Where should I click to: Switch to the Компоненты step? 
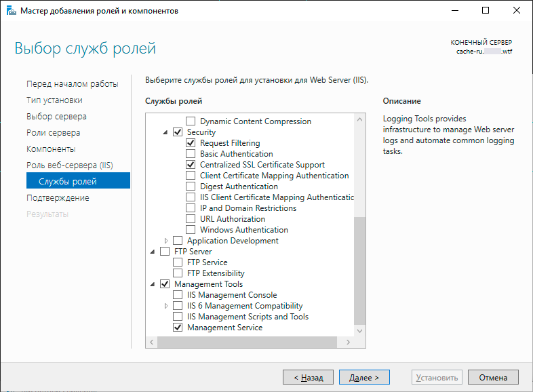(51, 149)
